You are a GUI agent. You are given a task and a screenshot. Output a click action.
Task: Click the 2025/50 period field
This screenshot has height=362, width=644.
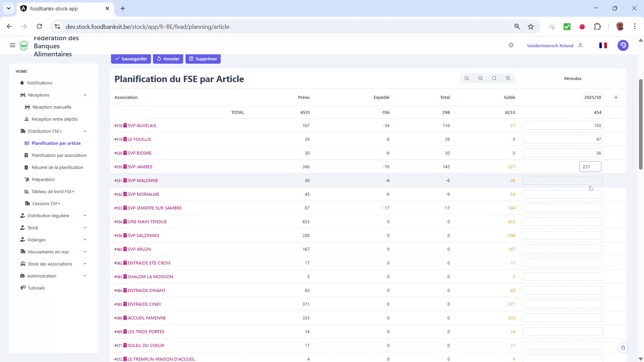click(592, 97)
